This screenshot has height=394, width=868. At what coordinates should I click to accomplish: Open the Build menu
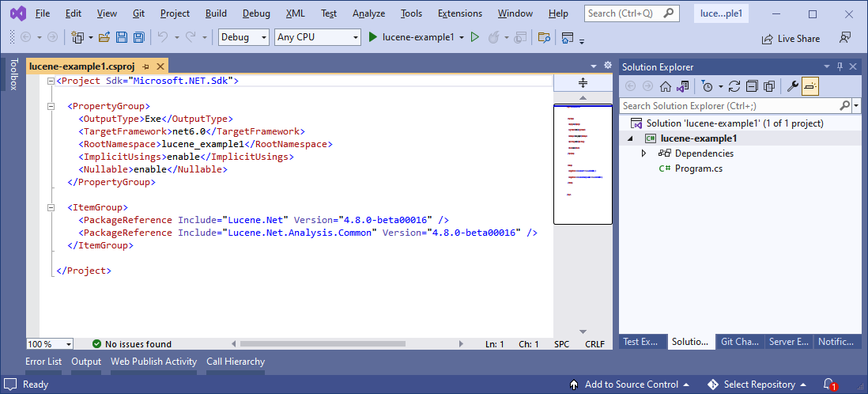coord(215,13)
